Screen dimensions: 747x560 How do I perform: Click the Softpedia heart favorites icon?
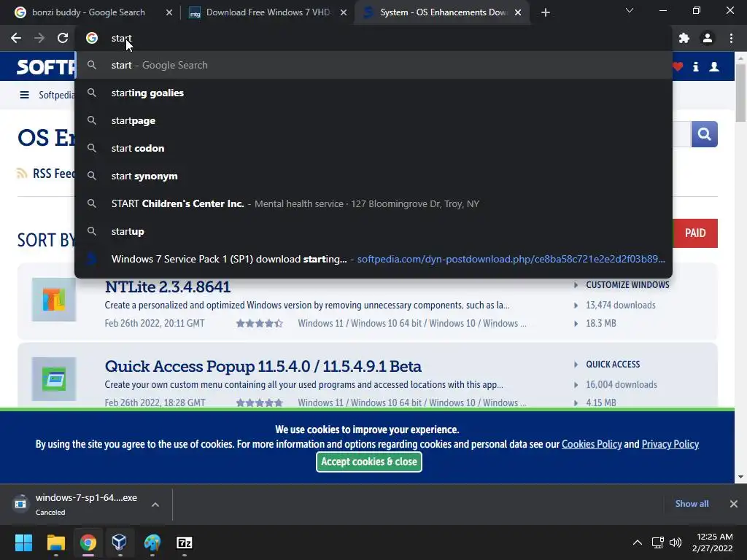(678, 66)
